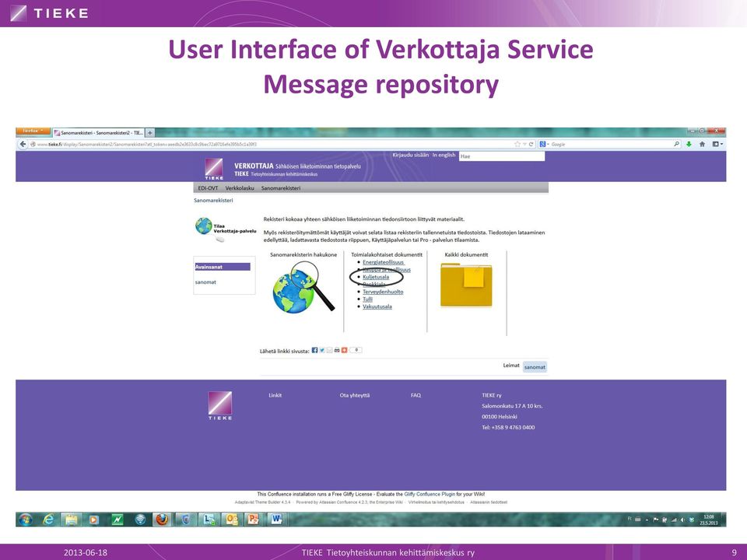Open the Windows Start orb
The width and height of the screenshot is (747, 560).
[25, 520]
